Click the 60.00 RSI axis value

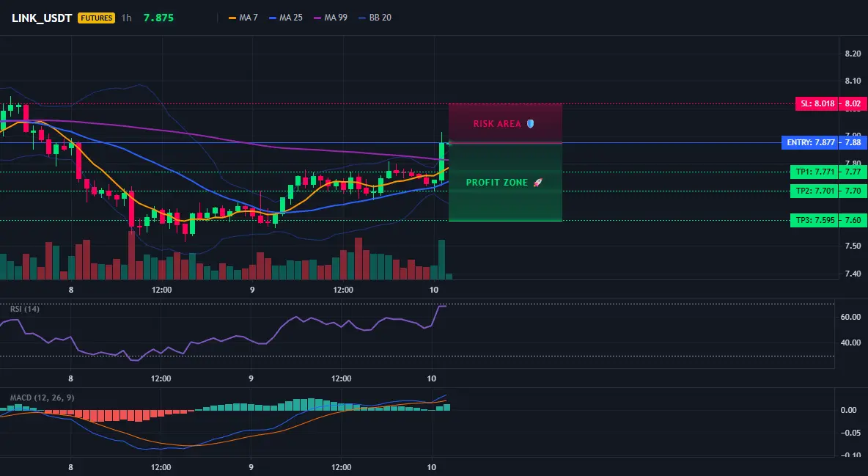point(850,317)
